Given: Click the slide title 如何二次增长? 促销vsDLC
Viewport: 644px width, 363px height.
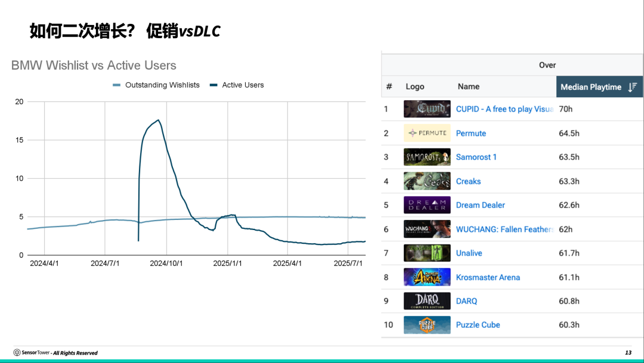Looking at the screenshot, I should click(x=125, y=31).
